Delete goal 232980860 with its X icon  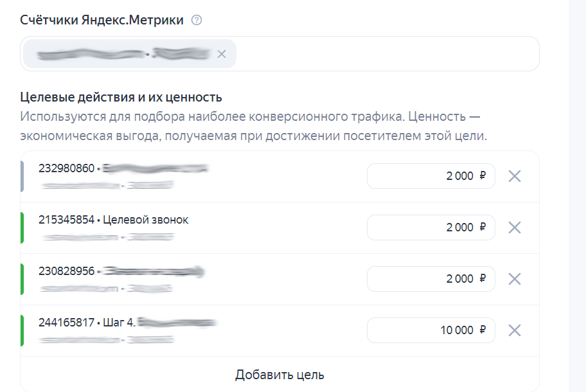point(514,176)
